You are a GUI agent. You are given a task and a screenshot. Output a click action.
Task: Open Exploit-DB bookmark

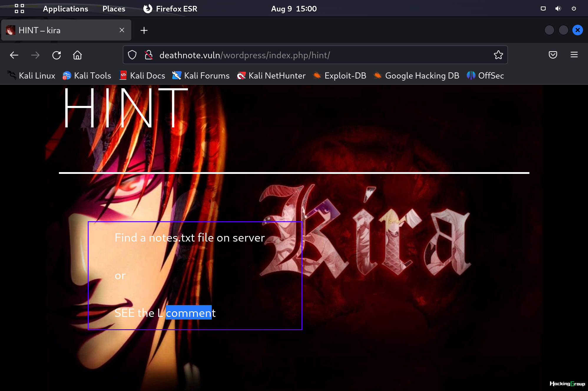[x=339, y=76]
